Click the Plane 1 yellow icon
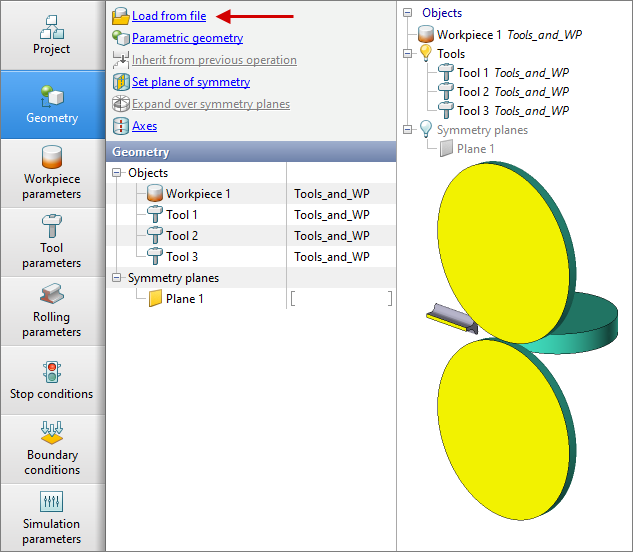633x552 pixels. pyautogui.click(x=155, y=298)
